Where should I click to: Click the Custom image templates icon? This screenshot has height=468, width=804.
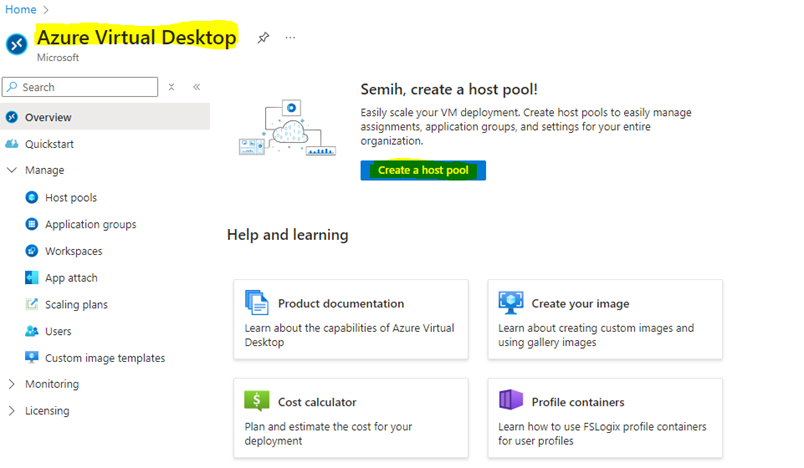click(31, 358)
